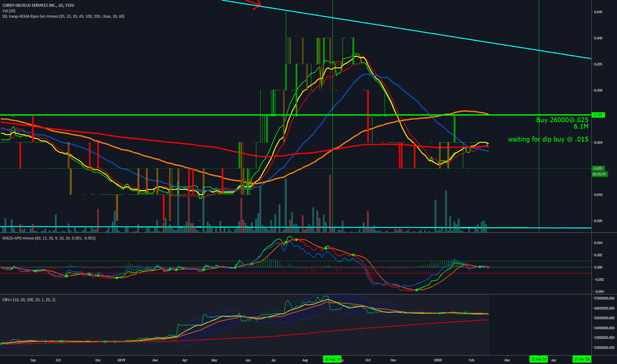Open SSL Vwap 4EMA Kijun-Sen indicator legend
This screenshot has height=364, width=617.
coord(64,17)
